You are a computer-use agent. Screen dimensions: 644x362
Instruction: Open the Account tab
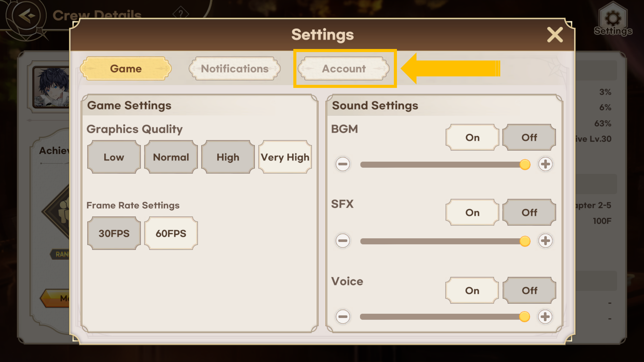click(x=344, y=69)
